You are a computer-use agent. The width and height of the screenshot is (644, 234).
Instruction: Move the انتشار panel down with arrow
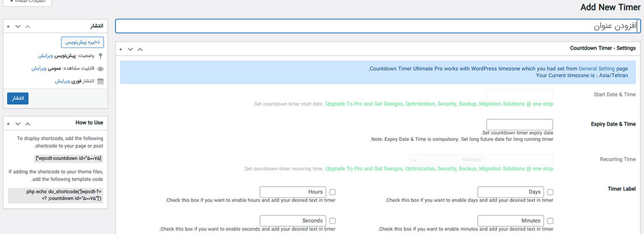18,26
